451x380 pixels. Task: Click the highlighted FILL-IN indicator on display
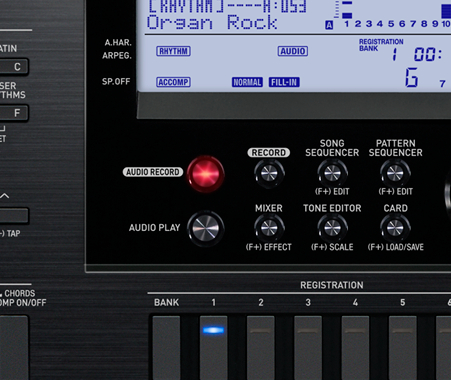click(x=284, y=82)
